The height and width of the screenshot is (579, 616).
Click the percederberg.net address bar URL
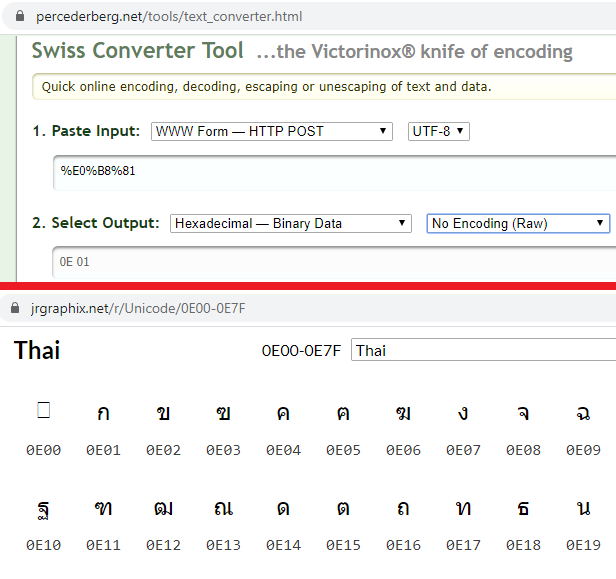[x=169, y=17]
